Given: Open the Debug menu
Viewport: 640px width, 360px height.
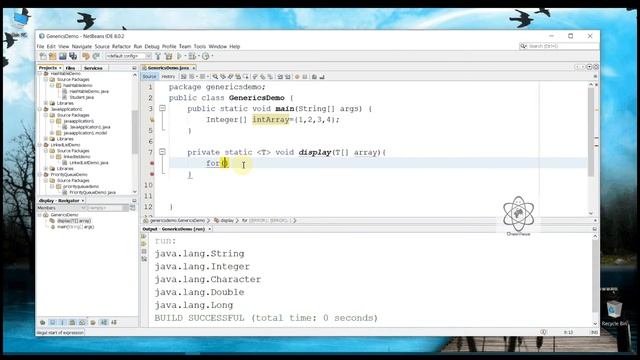Looking at the screenshot, I should (x=152, y=47).
